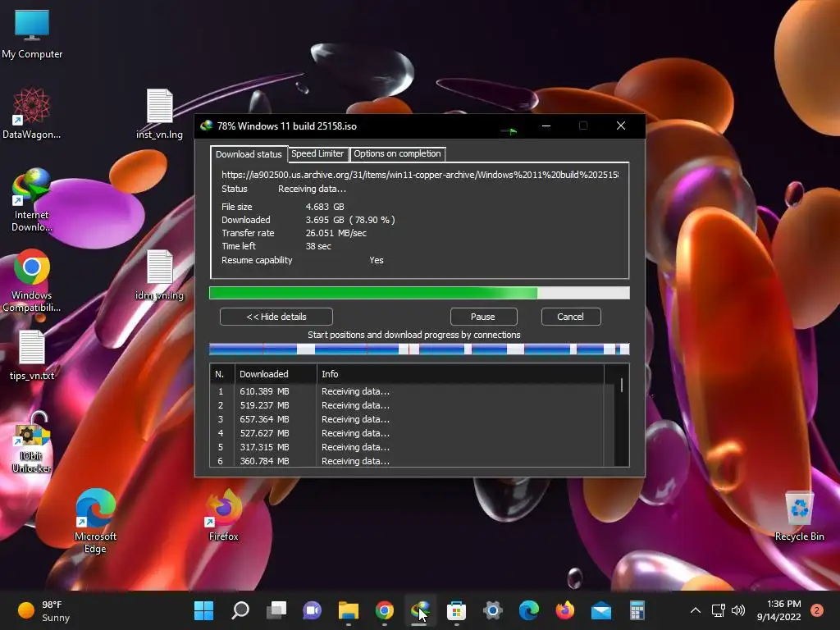Click the archive.org download URL text
Viewport: 840px width, 630px height.
click(420, 175)
